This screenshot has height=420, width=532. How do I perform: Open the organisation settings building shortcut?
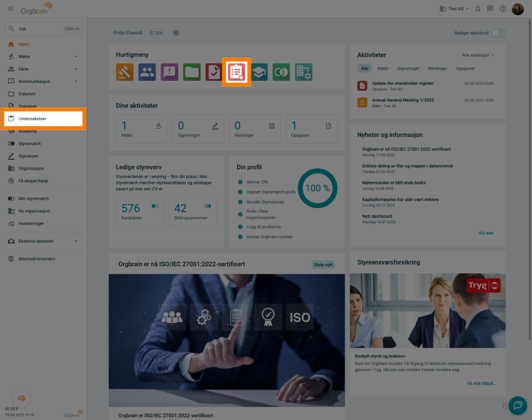pyautogui.click(x=304, y=72)
